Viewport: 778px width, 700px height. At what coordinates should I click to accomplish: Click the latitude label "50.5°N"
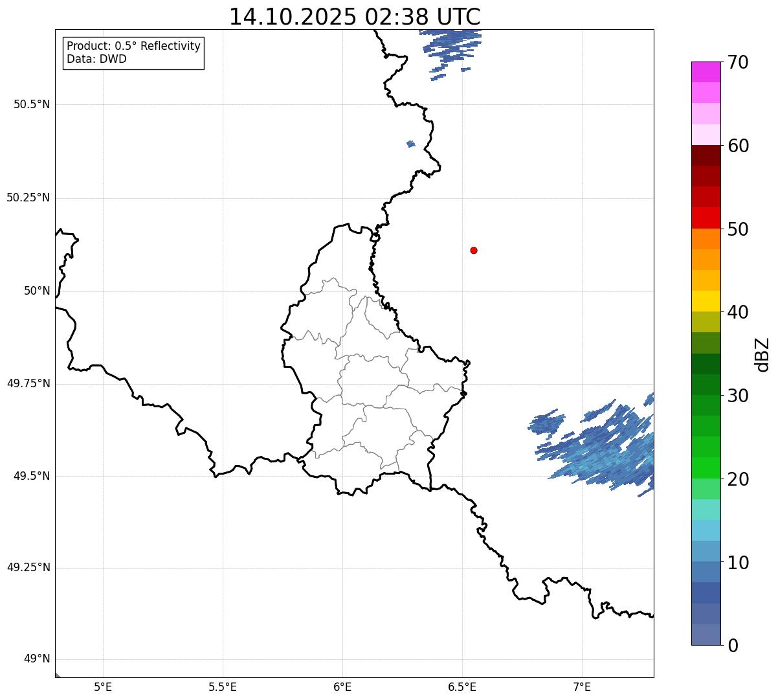coord(32,104)
